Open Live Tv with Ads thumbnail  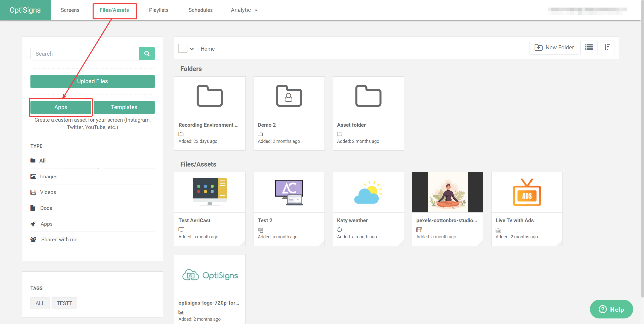click(x=527, y=192)
